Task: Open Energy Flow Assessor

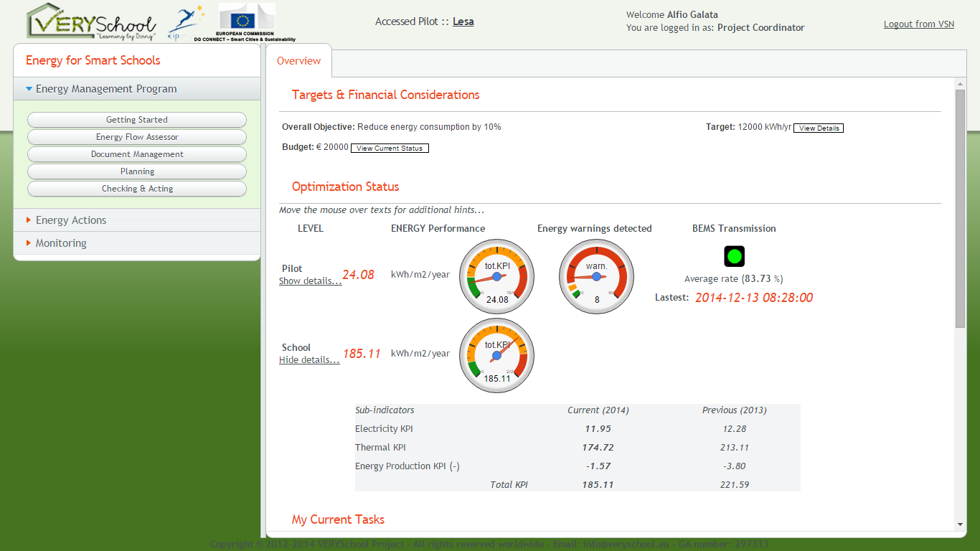Action: pos(137,137)
